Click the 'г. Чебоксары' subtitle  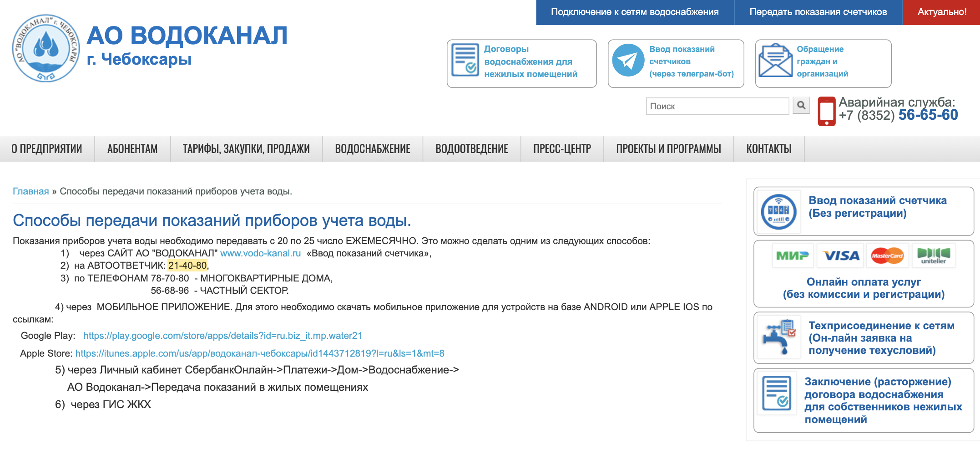click(x=139, y=59)
